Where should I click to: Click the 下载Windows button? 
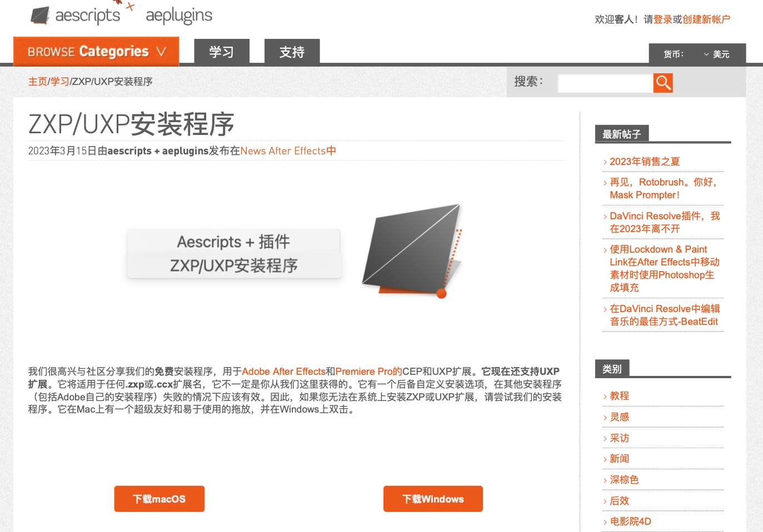click(x=433, y=499)
